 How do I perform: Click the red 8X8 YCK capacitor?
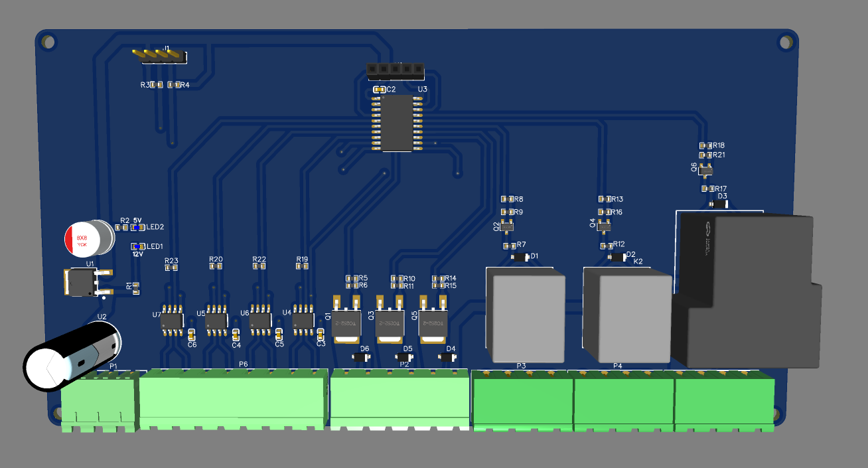[x=90, y=239]
